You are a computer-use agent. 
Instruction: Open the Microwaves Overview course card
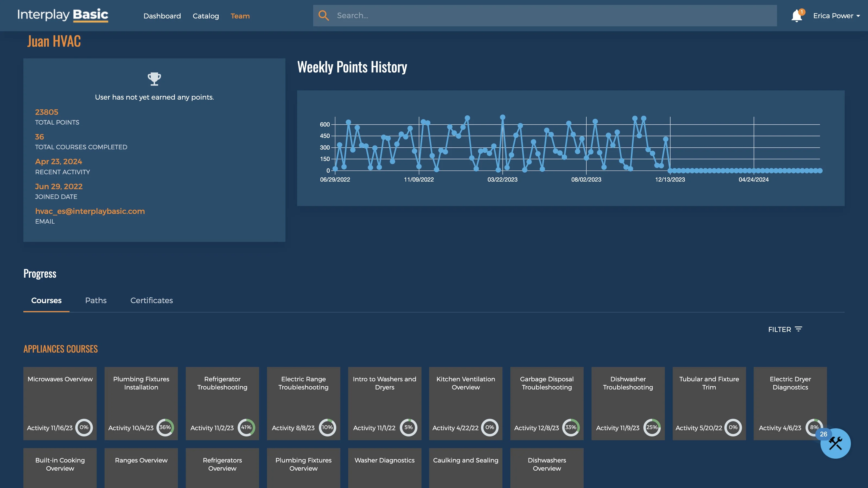tap(60, 404)
